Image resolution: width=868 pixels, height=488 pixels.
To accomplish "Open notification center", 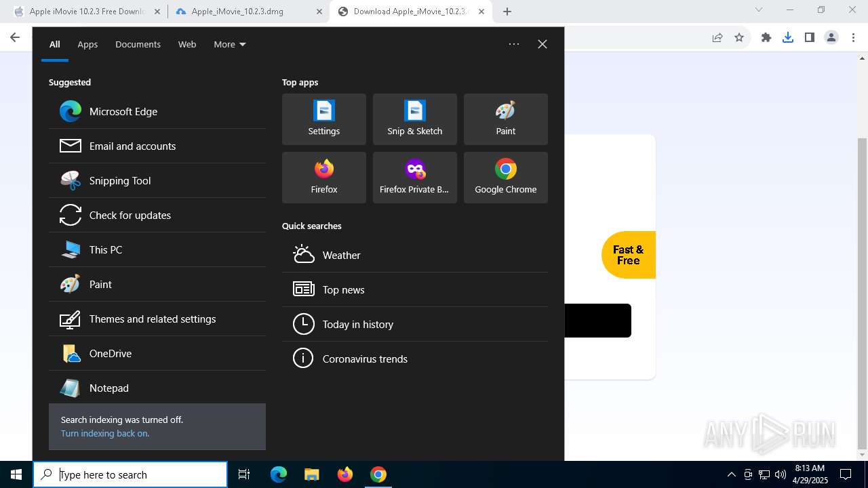I will 846,474.
